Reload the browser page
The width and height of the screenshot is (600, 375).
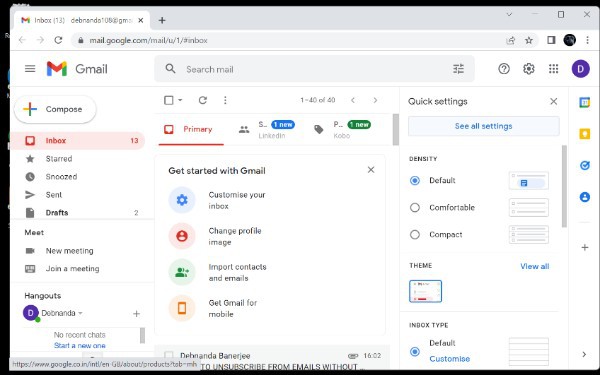58,40
